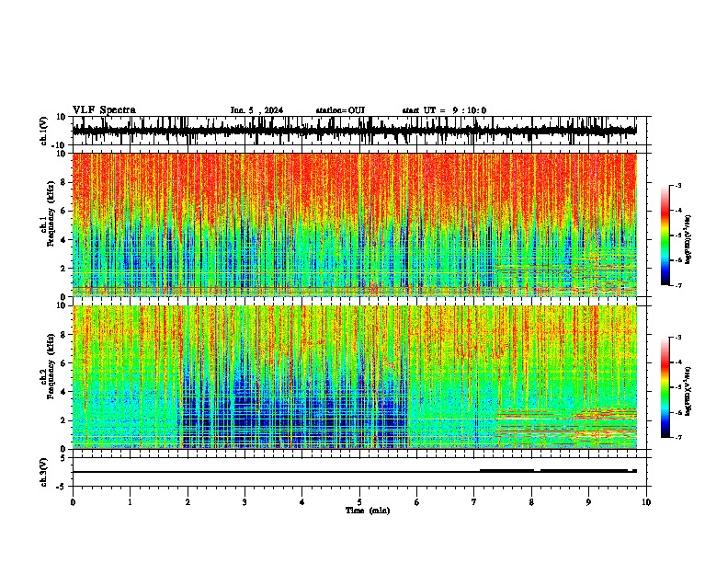Click the ch.1 frequency tick "2"
This screenshot has width=728, height=563.
tap(64, 268)
